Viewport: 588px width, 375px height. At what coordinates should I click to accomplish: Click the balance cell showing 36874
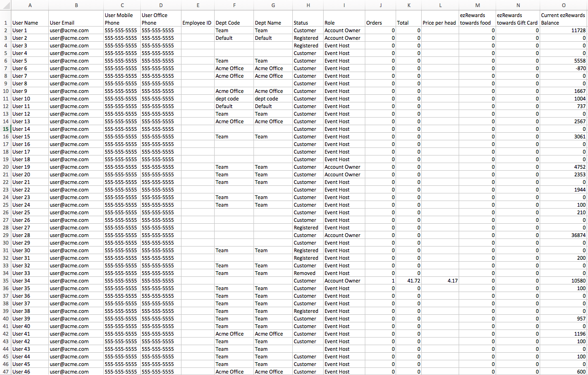coord(563,235)
